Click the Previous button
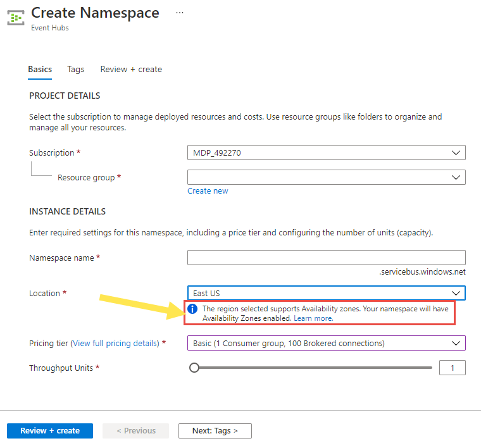Viewport: 481px width, 448px height. click(135, 431)
